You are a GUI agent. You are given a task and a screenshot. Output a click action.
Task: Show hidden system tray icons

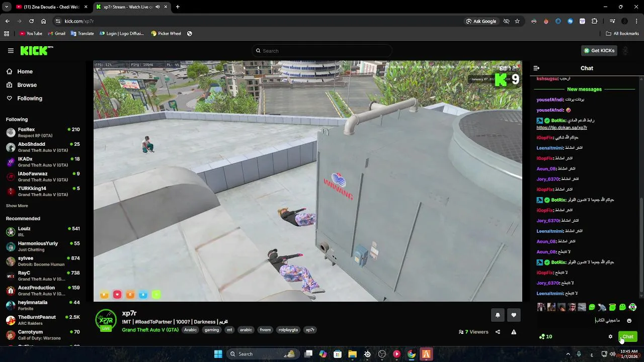(x=568, y=354)
